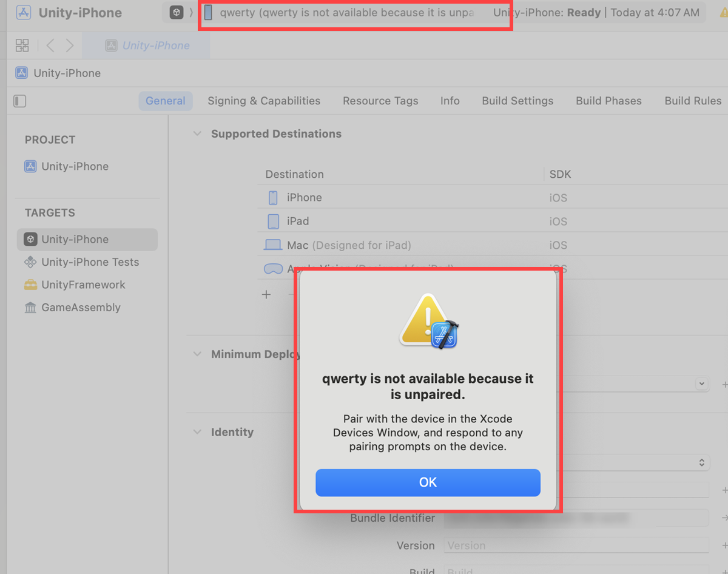Click the Unity-iPhone scheme icon in toolbar
Screen dimensions: 728x574
(177, 13)
